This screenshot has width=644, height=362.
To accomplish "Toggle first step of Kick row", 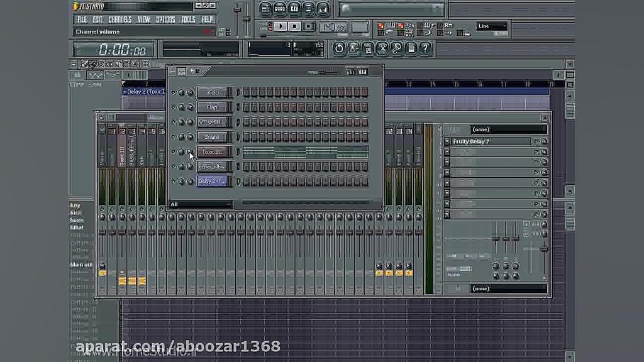I will [x=247, y=93].
